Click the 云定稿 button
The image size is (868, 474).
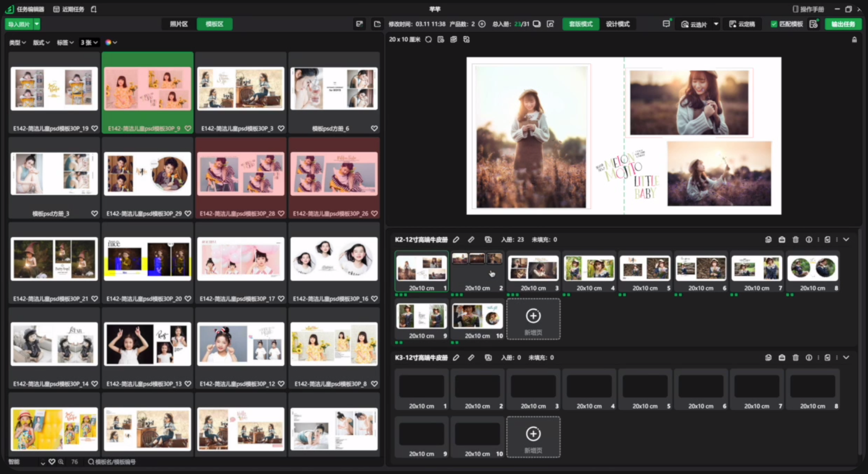coord(742,24)
